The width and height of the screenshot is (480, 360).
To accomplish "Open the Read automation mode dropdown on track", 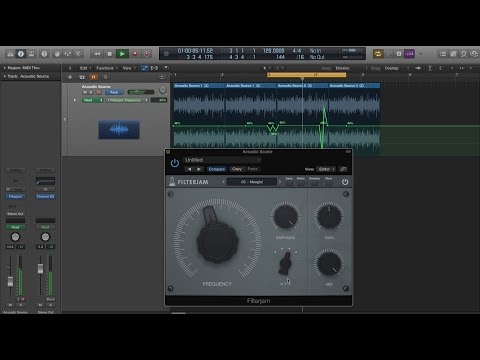I will click(x=93, y=100).
